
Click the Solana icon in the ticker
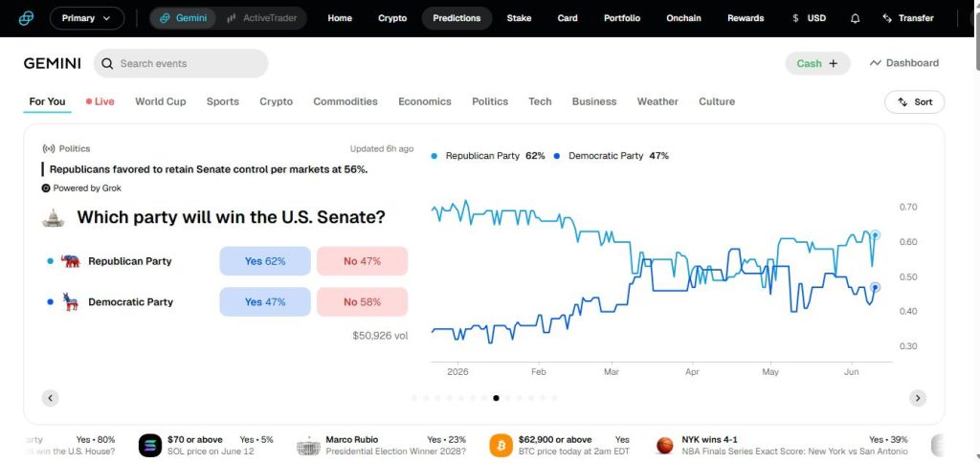[x=150, y=445]
